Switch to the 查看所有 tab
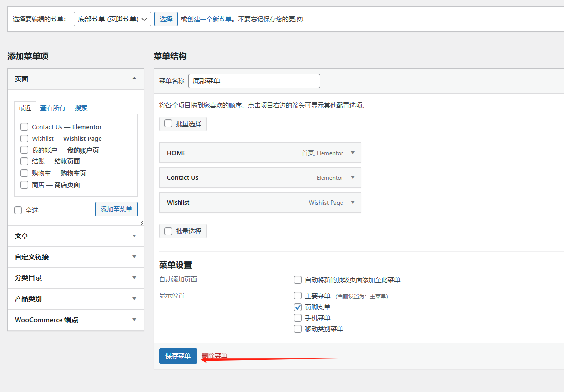This screenshot has width=564, height=392. pyautogui.click(x=53, y=108)
